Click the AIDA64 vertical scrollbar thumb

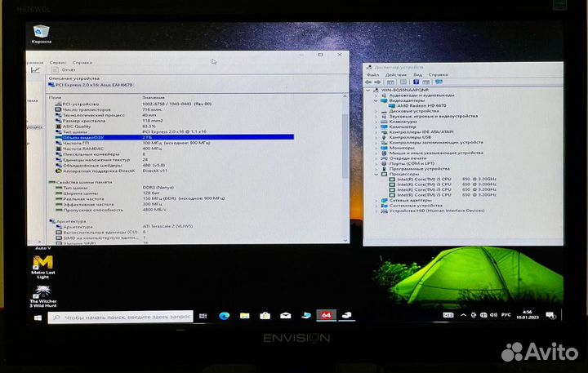point(345,146)
